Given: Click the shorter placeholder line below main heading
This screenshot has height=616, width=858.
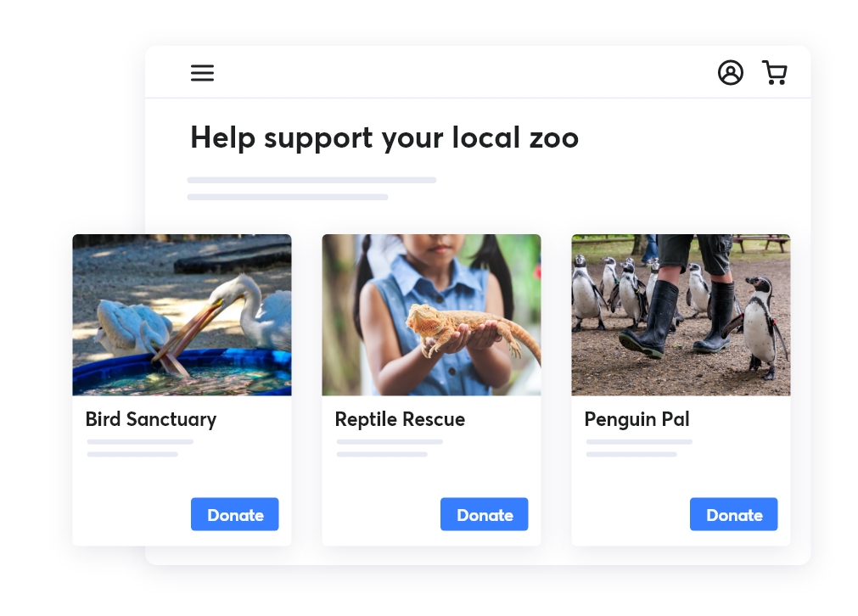Looking at the screenshot, I should [287, 197].
